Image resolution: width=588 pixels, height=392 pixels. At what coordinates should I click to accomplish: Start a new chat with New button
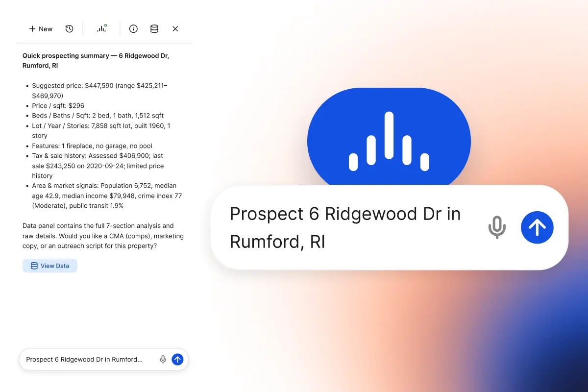(x=41, y=29)
